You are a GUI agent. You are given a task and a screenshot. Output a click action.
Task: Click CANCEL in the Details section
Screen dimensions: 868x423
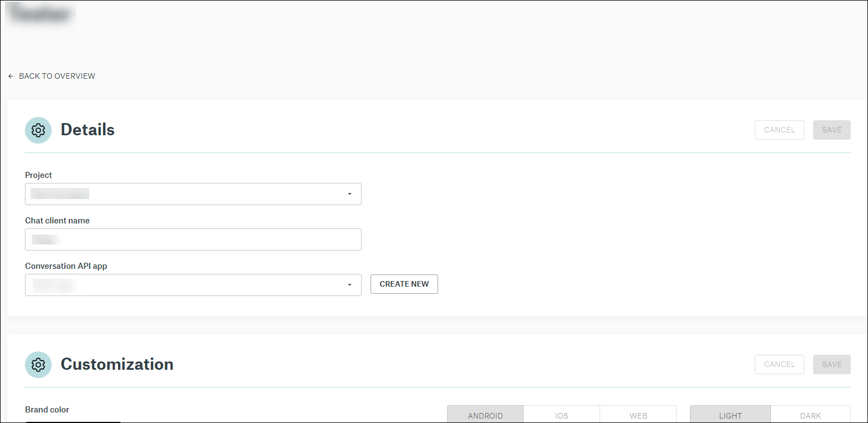779,130
